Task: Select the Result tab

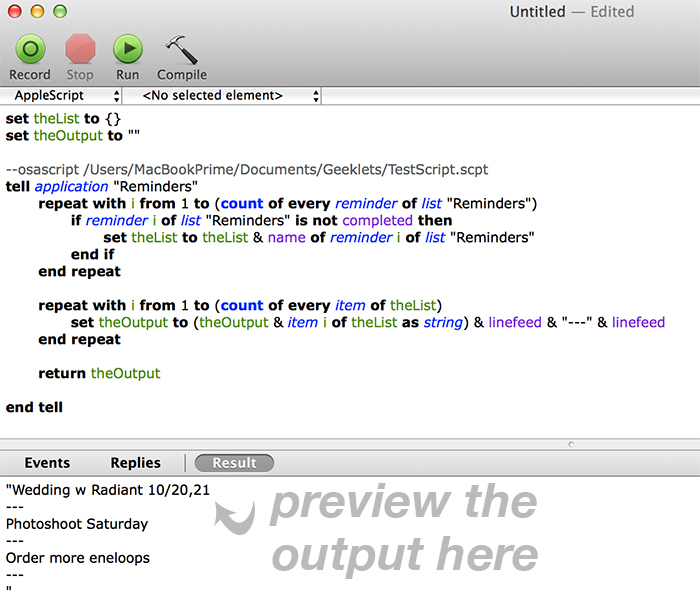Action: (x=234, y=463)
